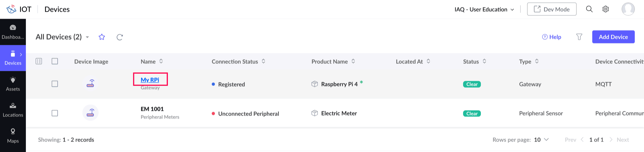Toggle the select-all header checkbox
This screenshot has width=644, height=152.
coord(55,61)
